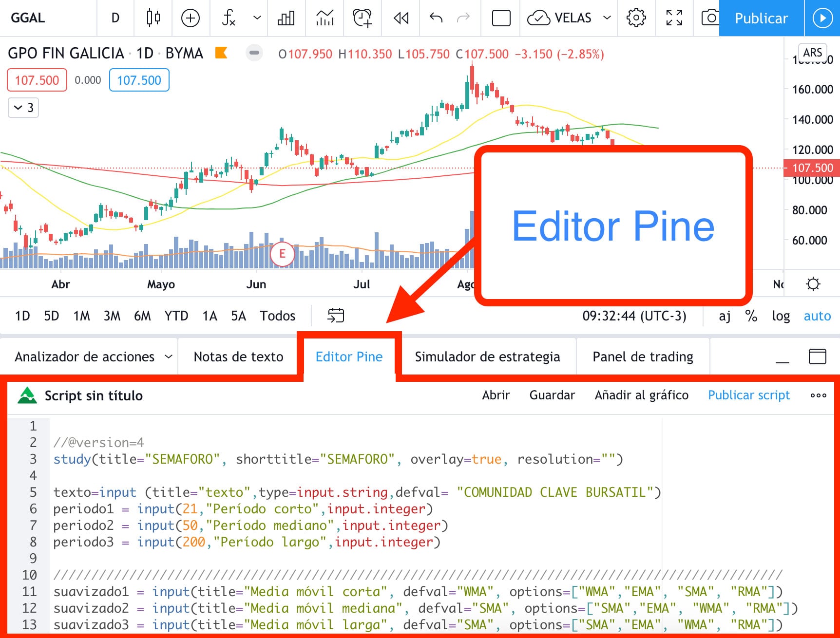Click the Publicar script link
Image resolution: width=840 pixels, height=638 pixels.
(748, 395)
